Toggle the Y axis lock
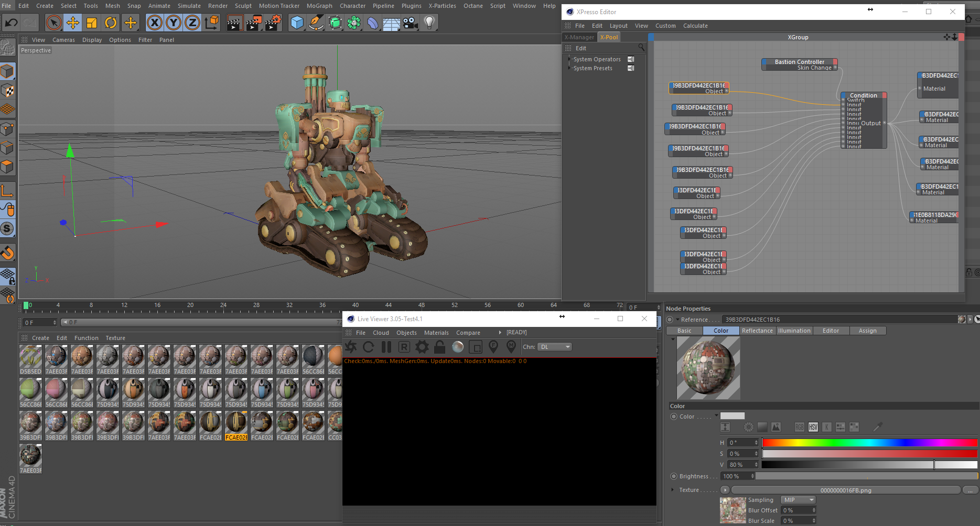Screen dimensions: 980x526 (174, 23)
